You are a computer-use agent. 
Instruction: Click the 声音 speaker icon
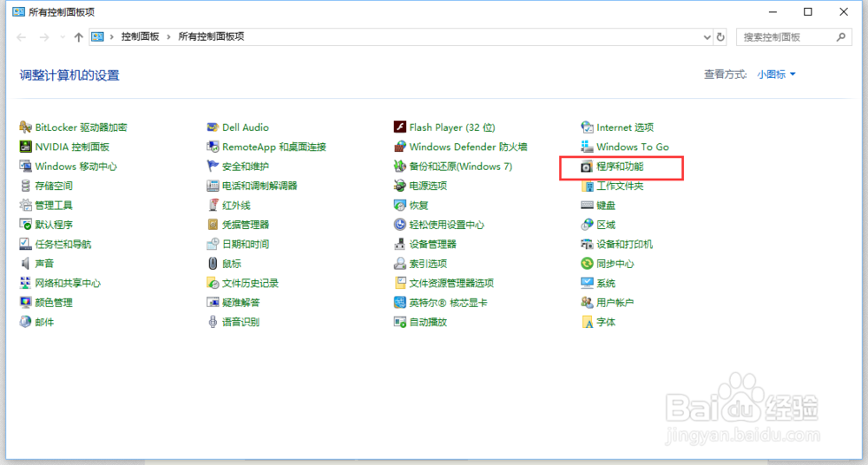(x=25, y=264)
